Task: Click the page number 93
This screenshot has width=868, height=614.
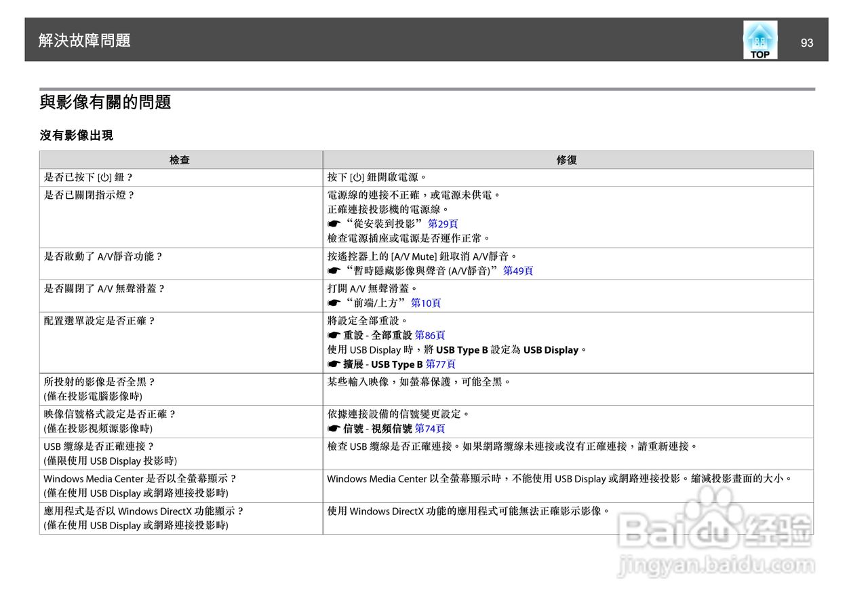Action: pos(806,43)
